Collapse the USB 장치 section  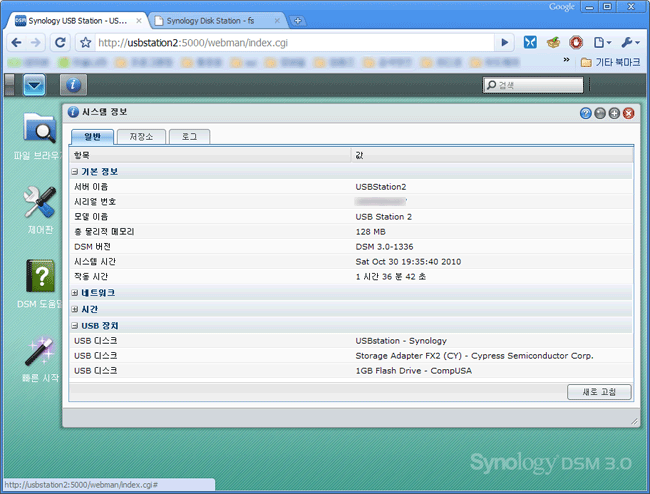(x=75, y=326)
